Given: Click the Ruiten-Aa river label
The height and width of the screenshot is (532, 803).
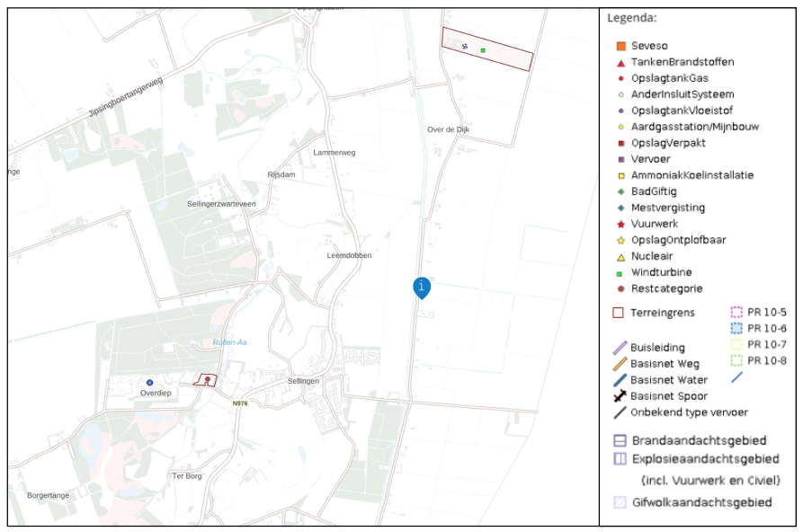Looking at the screenshot, I should point(230,342).
